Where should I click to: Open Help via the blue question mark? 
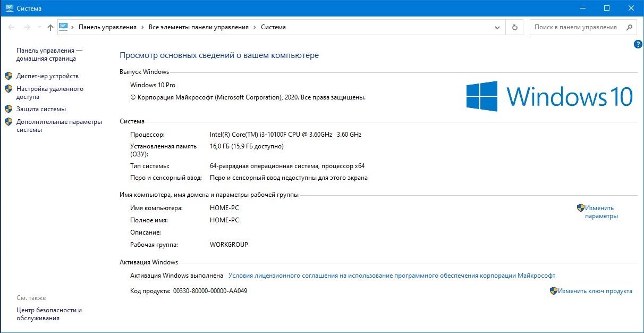coord(638,45)
